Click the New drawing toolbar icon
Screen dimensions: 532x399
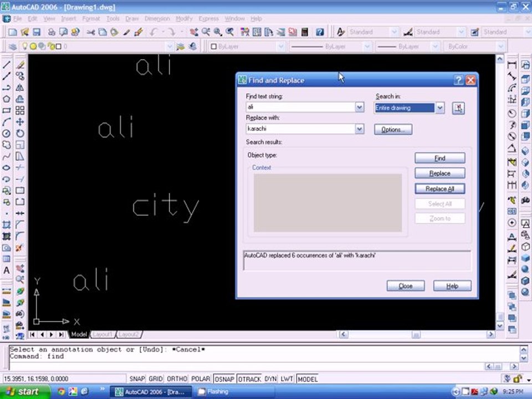13,32
